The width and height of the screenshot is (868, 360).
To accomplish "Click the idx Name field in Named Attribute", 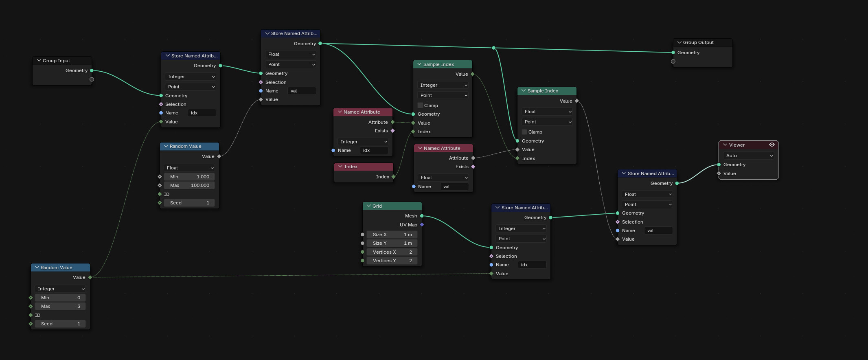I will pyautogui.click(x=374, y=150).
